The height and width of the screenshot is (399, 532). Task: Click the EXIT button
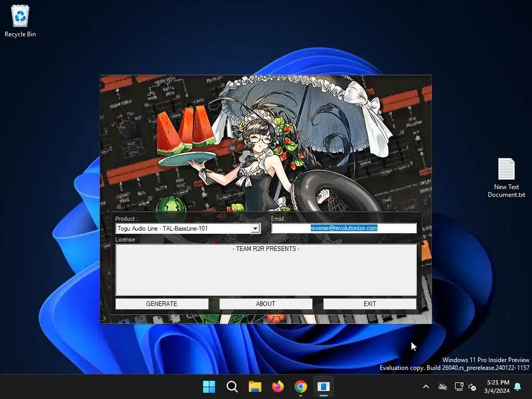pyautogui.click(x=369, y=303)
